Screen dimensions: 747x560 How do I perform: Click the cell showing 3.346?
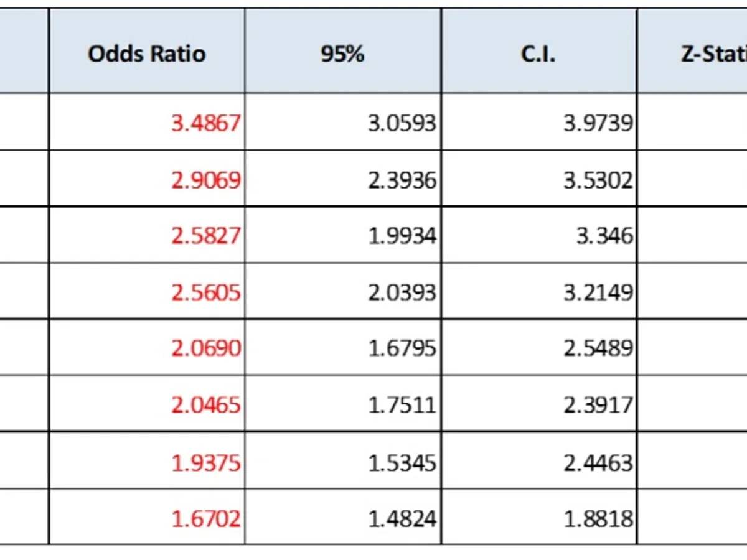(x=604, y=236)
